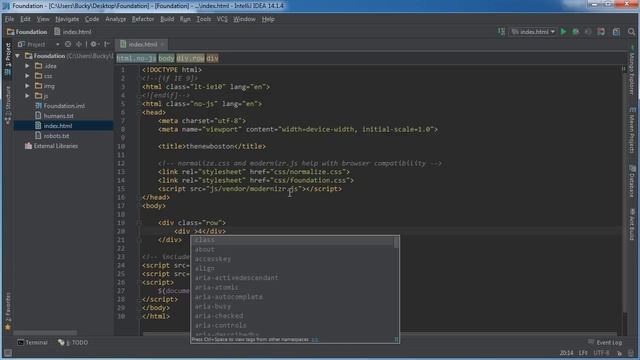Click the index.html breadcrumb in navigation bar
640x360 pixels.
73,31
